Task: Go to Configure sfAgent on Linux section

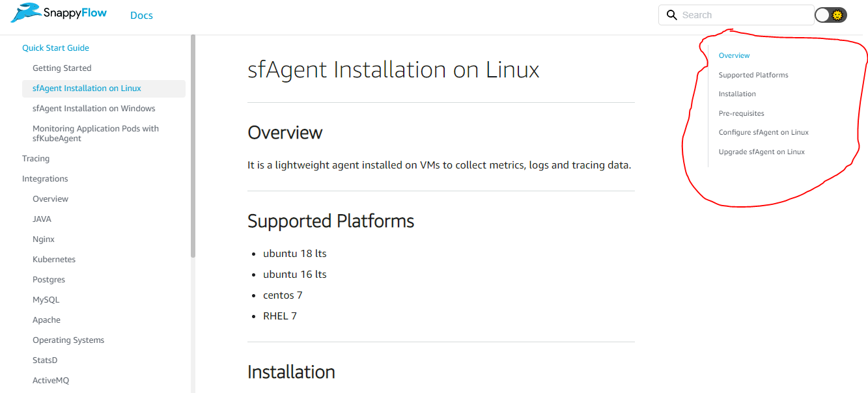Action: (763, 133)
